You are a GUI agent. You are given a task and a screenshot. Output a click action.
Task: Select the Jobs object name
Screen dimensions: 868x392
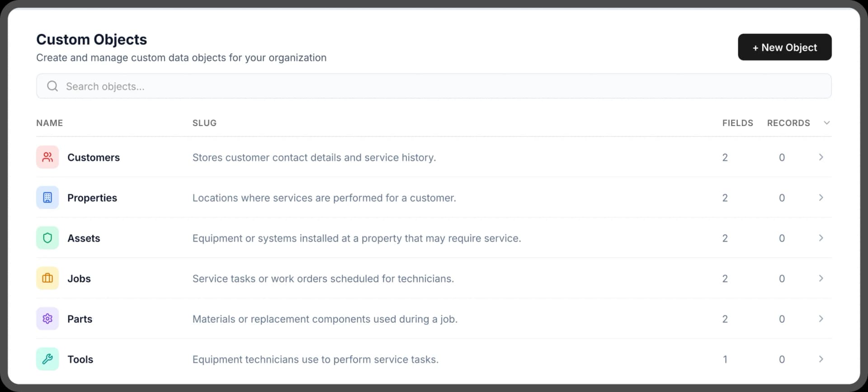[x=79, y=279]
